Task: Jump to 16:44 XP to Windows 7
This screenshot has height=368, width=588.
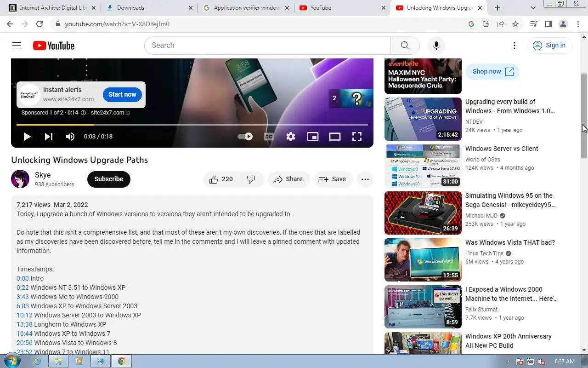Action: [24, 333]
